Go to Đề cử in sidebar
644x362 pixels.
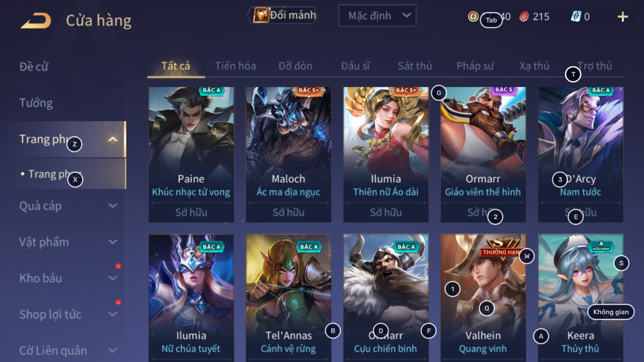[x=34, y=66]
